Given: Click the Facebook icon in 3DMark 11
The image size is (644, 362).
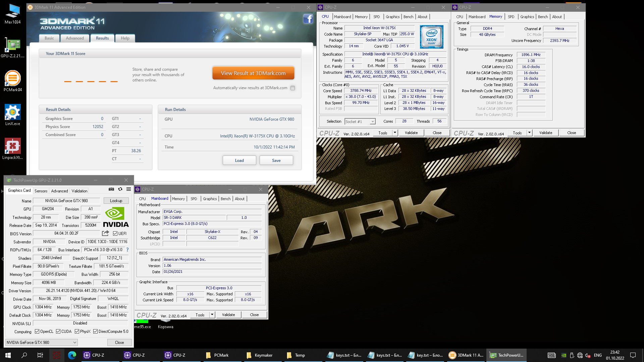Looking at the screenshot, I should coord(308,19).
